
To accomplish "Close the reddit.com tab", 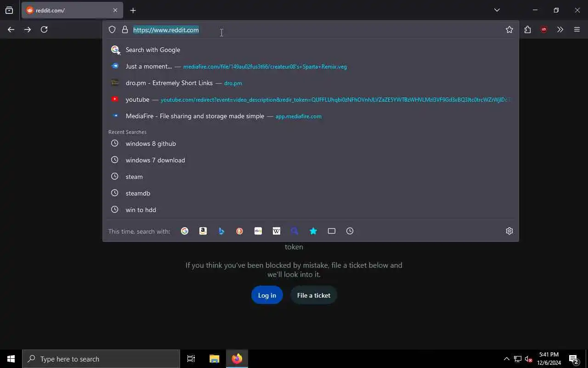I will click(115, 10).
